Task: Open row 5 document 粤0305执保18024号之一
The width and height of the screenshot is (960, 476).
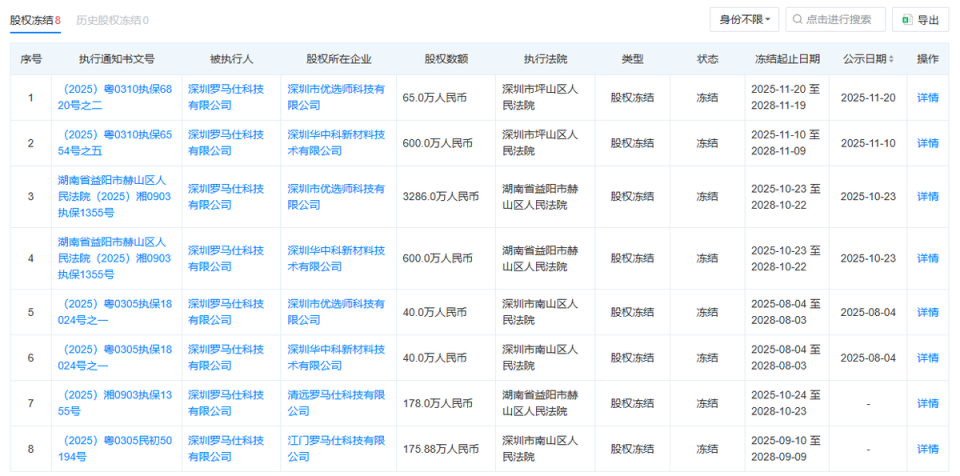Action: pyautogui.click(x=116, y=312)
